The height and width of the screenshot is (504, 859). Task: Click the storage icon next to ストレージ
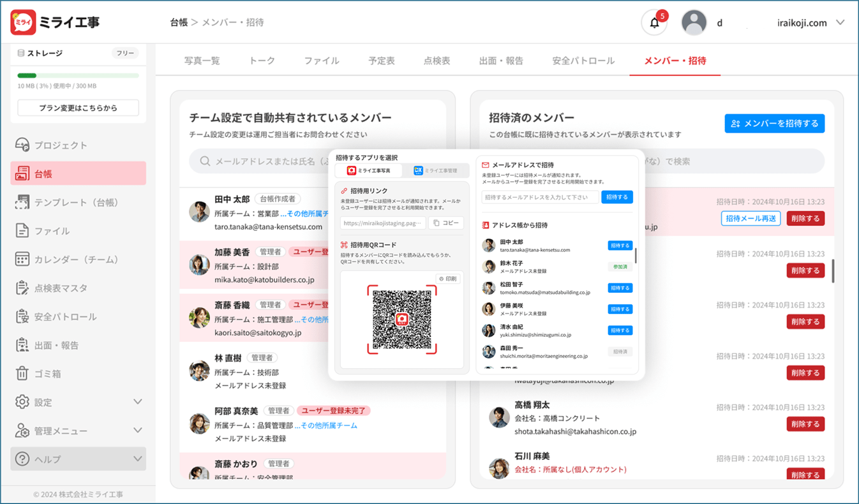click(x=21, y=54)
